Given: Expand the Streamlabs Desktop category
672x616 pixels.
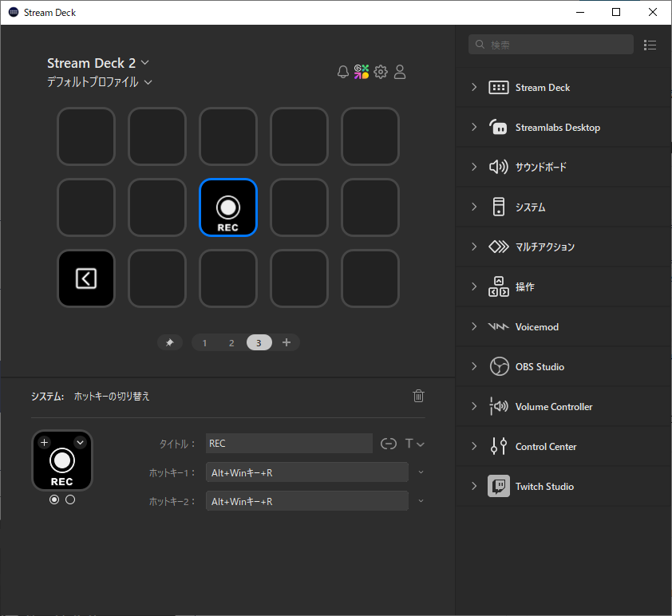Looking at the screenshot, I should (474, 127).
